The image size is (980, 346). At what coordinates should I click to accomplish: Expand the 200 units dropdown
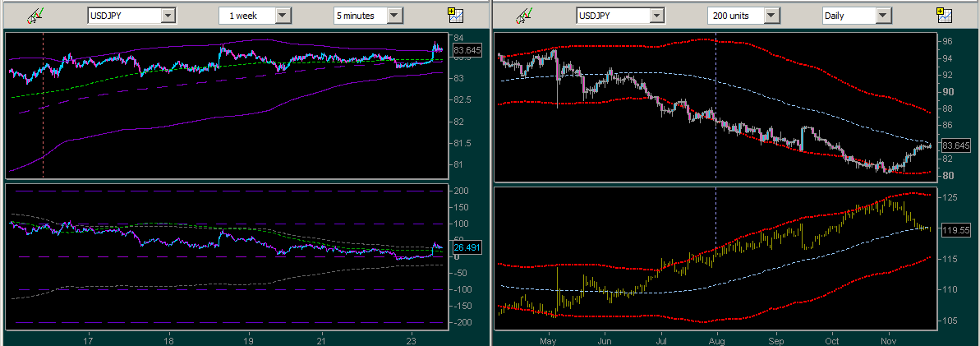tap(771, 16)
